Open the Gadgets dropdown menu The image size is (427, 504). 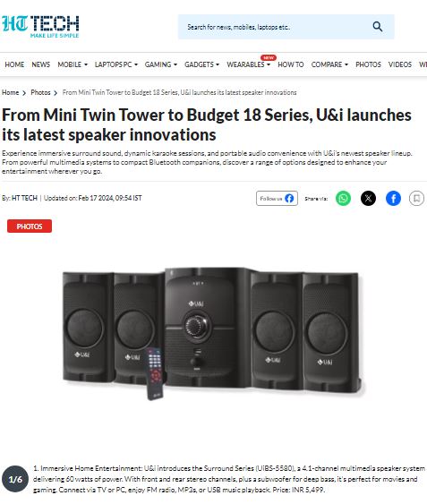[x=201, y=64]
